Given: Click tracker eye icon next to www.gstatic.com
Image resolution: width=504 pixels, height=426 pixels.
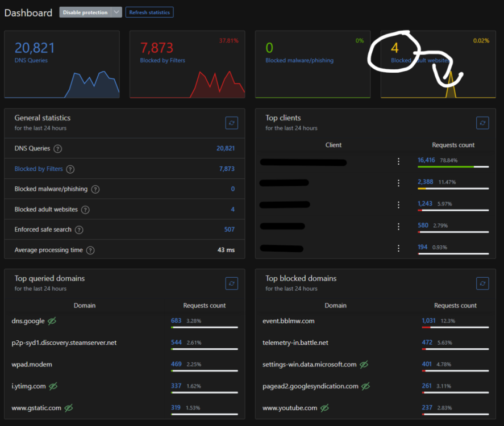Looking at the screenshot, I should pos(68,408).
